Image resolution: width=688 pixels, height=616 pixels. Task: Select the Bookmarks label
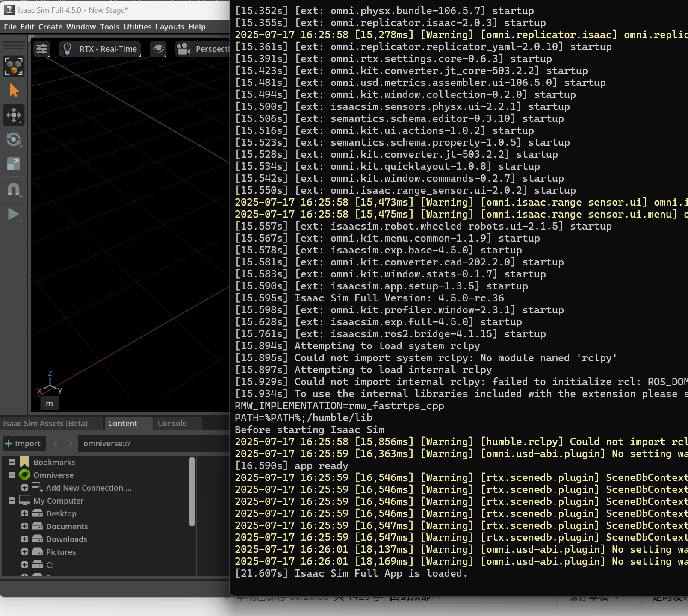pyautogui.click(x=54, y=462)
